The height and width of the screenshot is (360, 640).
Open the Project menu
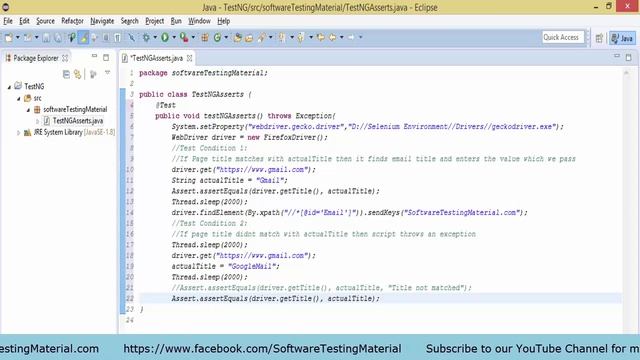[x=154, y=21]
